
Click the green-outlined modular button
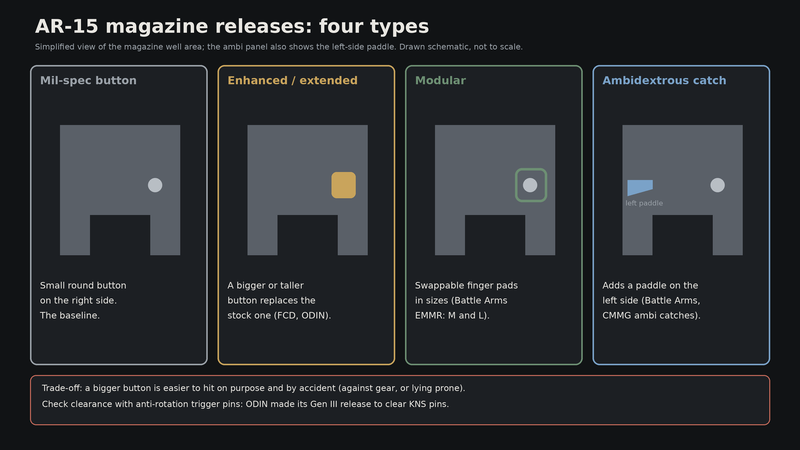click(x=531, y=185)
